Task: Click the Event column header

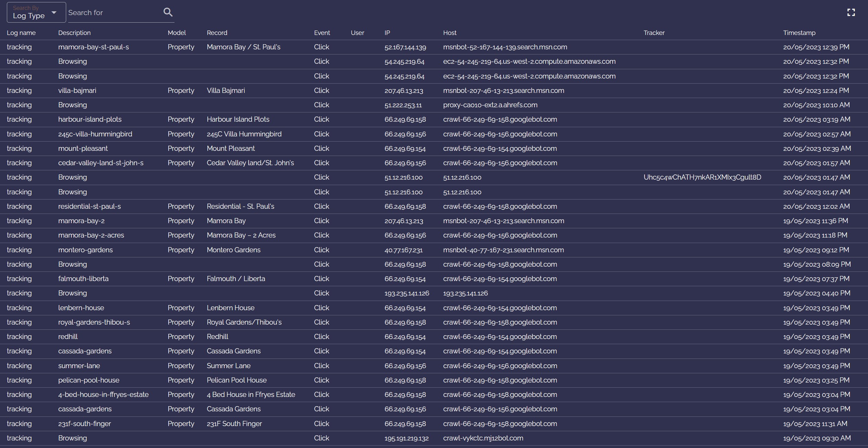Action: point(322,33)
